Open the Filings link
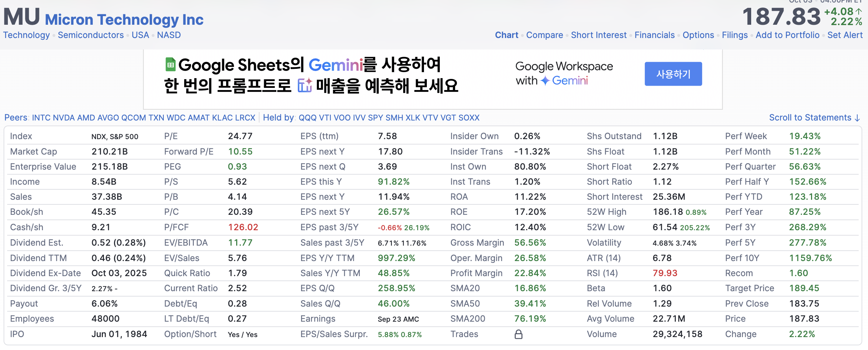Image resolution: width=868 pixels, height=350 pixels. (735, 35)
